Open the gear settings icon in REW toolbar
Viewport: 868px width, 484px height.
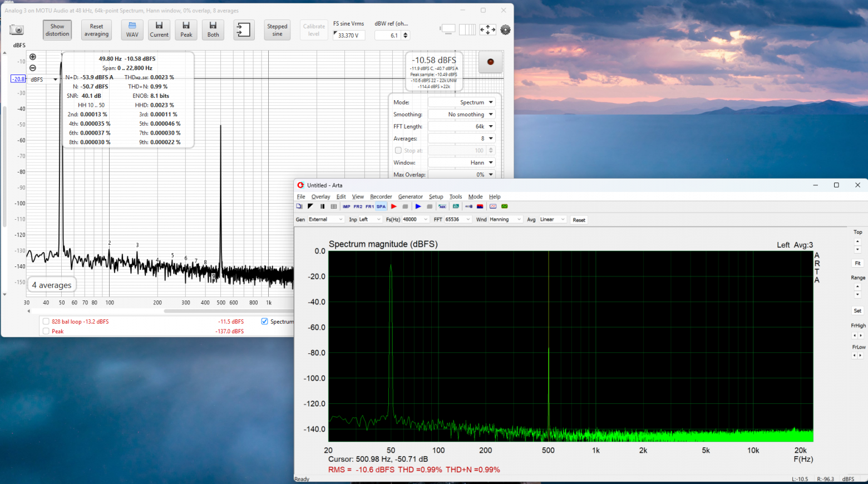click(x=505, y=30)
